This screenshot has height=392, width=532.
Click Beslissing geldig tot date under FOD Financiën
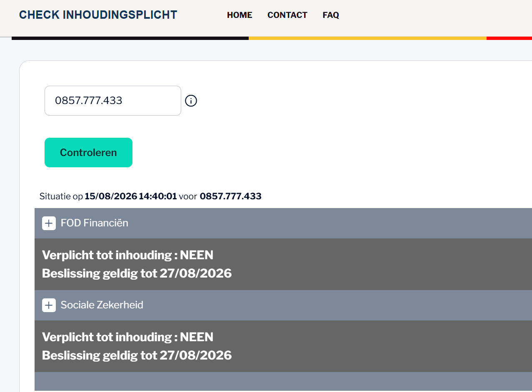click(137, 273)
